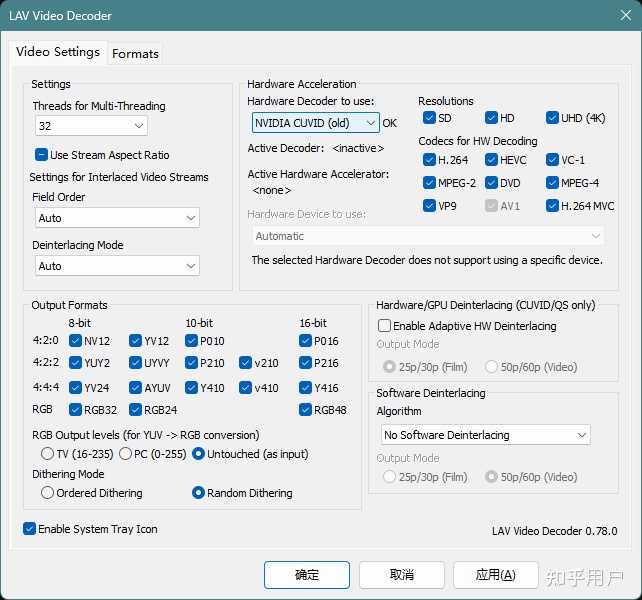Open Software Deinterlacing Algorithm dropdown

[485, 435]
